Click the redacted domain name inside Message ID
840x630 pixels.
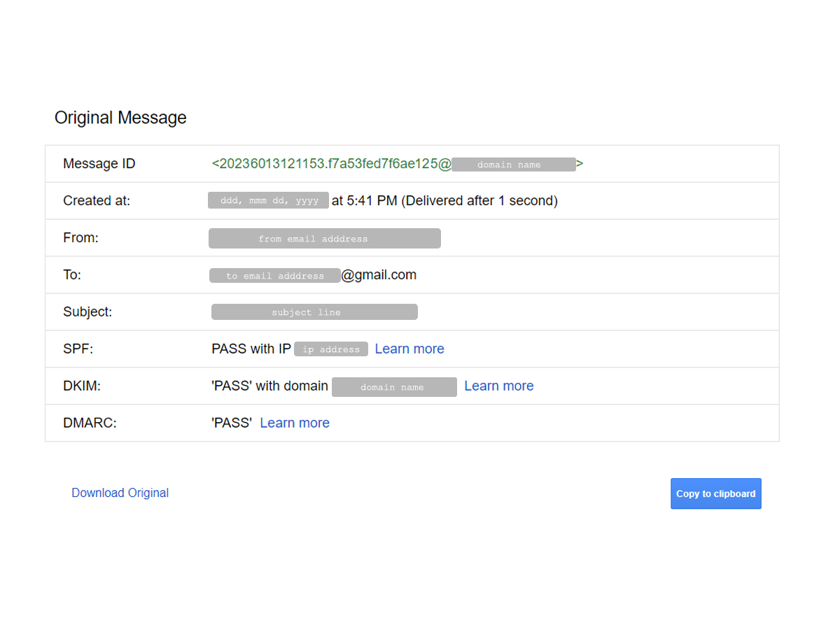coord(514,164)
